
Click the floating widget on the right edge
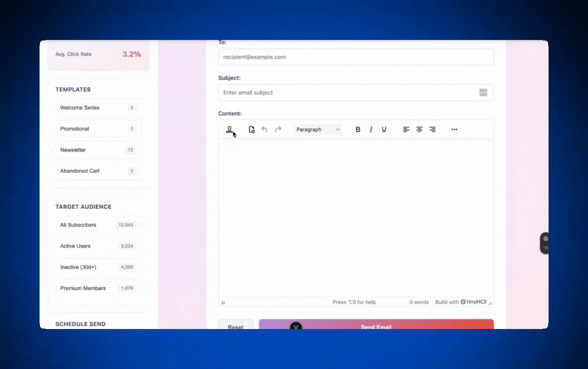point(544,243)
